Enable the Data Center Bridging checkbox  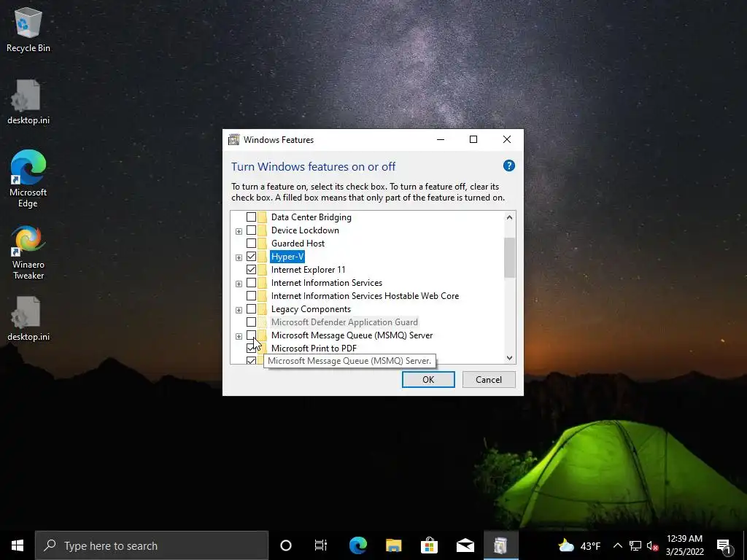coord(251,217)
